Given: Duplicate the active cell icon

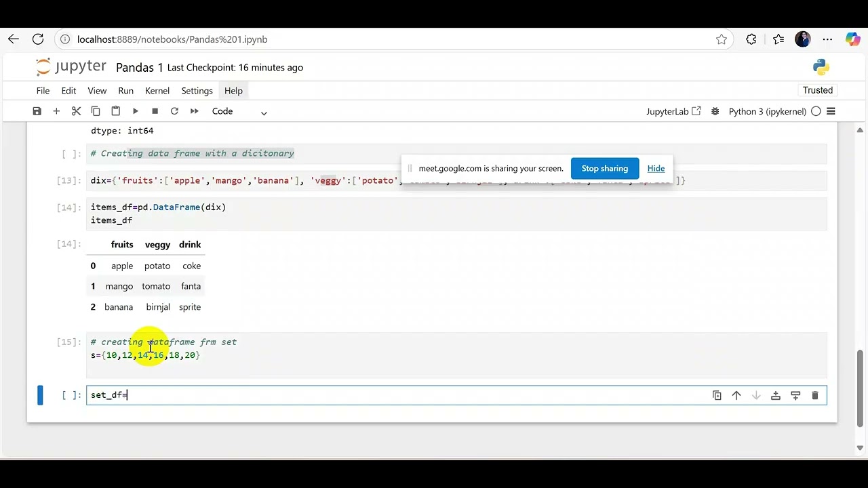Looking at the screenshot, I should tap(717, 395).
